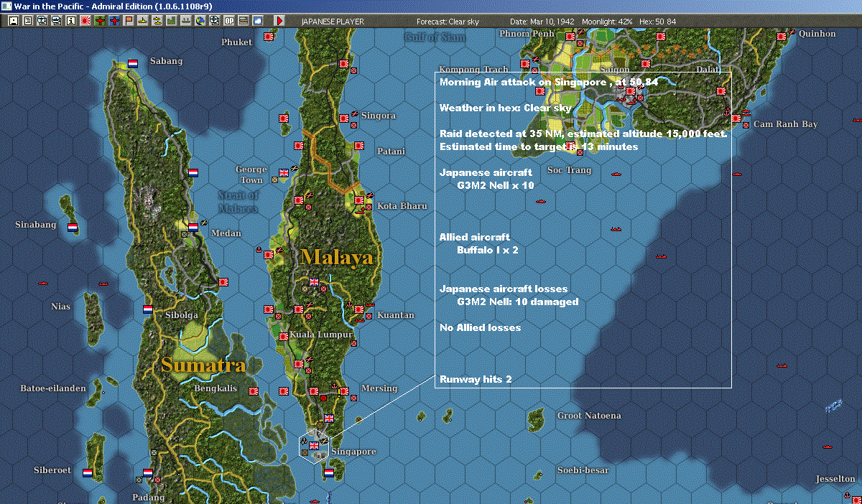
Task: Click the 'JAPANESE PLAYER' status label
Action: coord(333,22)
